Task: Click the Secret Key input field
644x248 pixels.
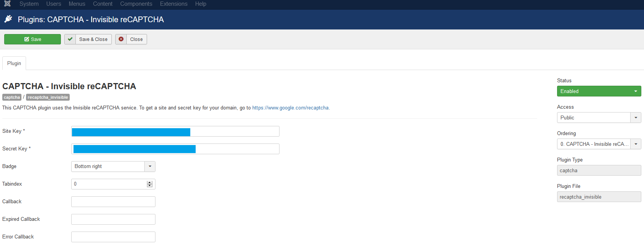Action: (175, 149)
